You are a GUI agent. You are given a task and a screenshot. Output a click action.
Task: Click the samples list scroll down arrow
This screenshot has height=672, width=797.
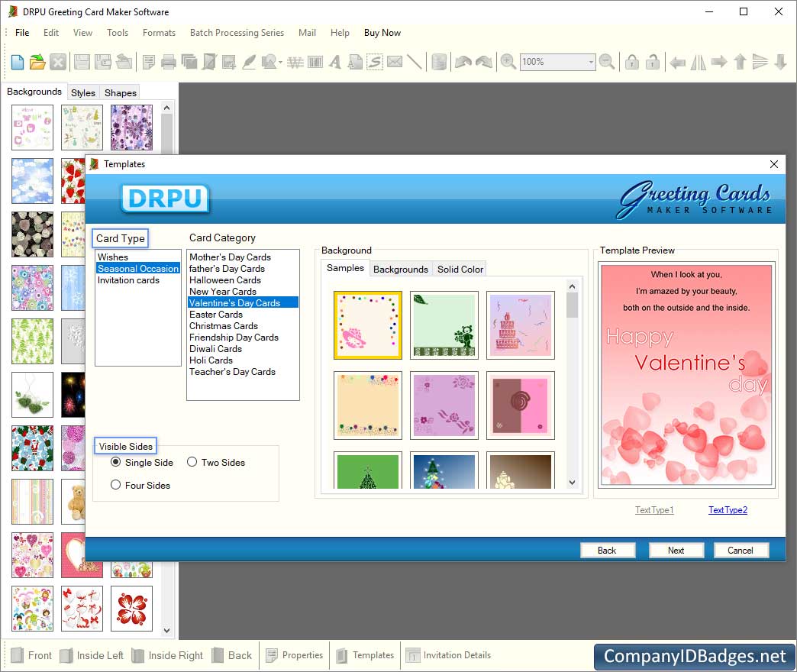(x=573, y=483)
